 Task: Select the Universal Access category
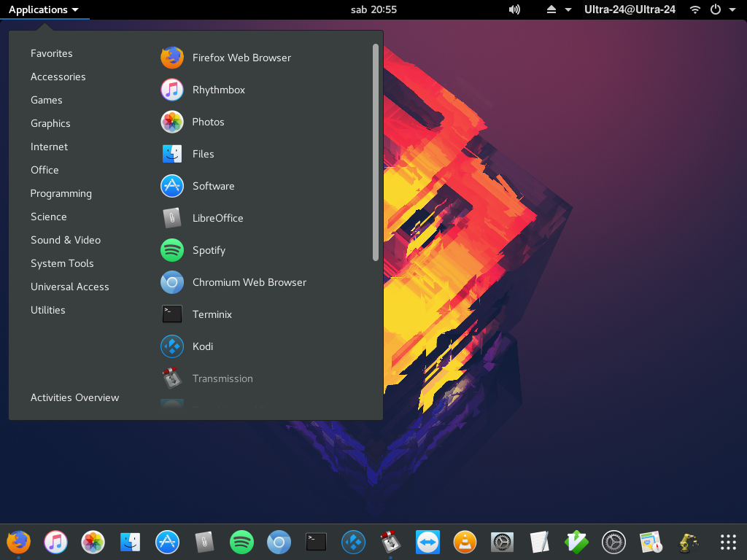tap(70, 287)
